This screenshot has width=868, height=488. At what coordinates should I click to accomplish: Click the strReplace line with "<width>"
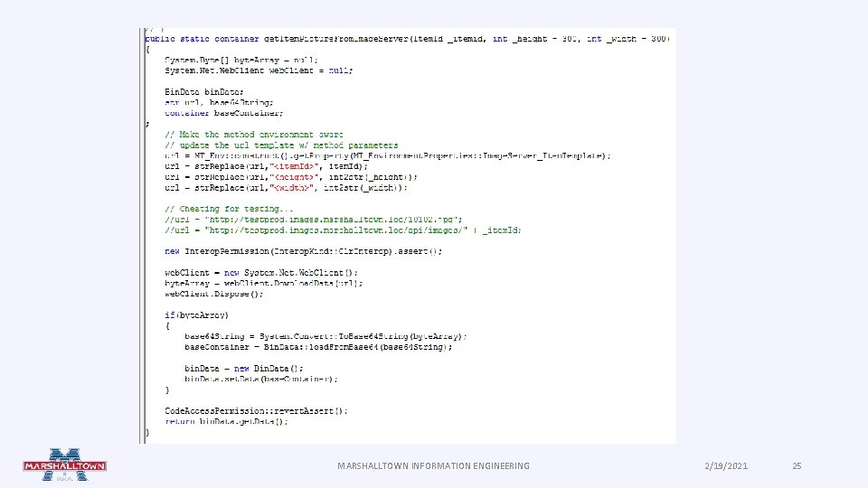(286, 188)
